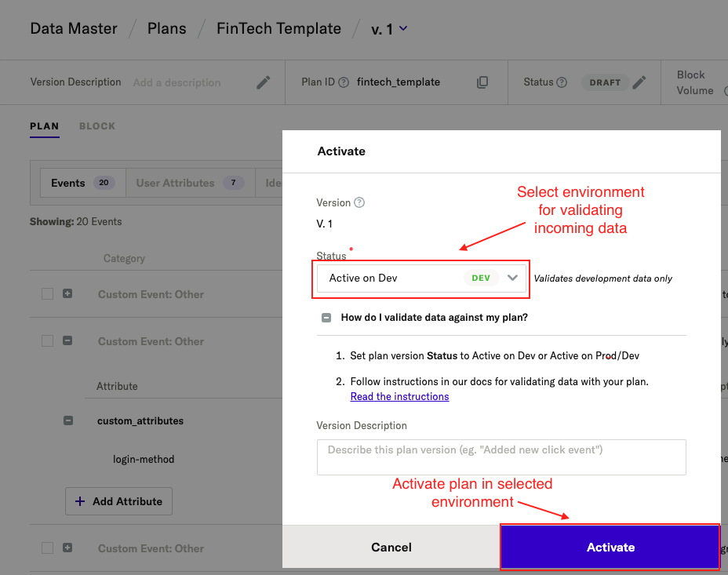Switch to the BLOCK tab
Screen dimensions: 728x575
(97, 126)
